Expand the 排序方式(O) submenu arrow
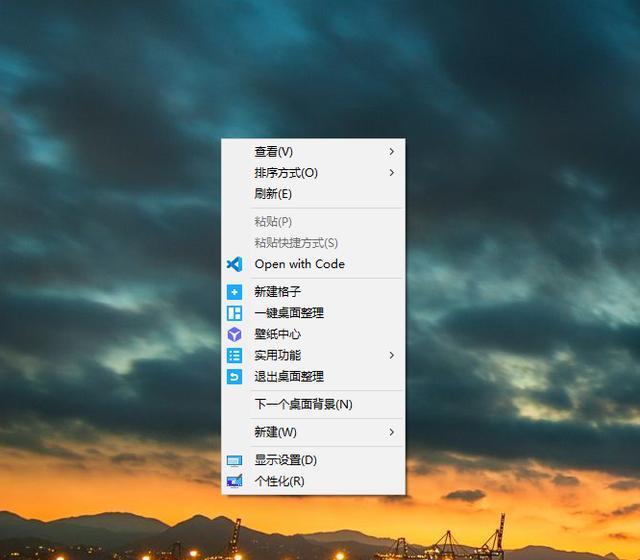This screenshot has height=560, width=640. (391, 173)
